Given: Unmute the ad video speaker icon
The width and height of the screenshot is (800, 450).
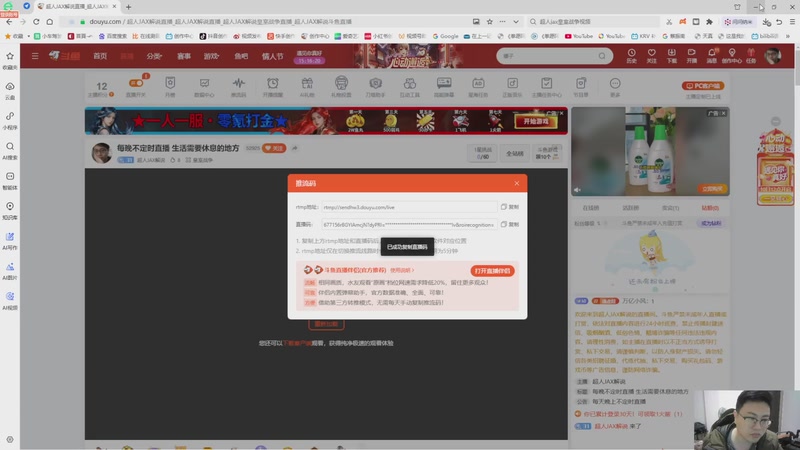Looking at the screenshot, I should [x=578, y=189].
